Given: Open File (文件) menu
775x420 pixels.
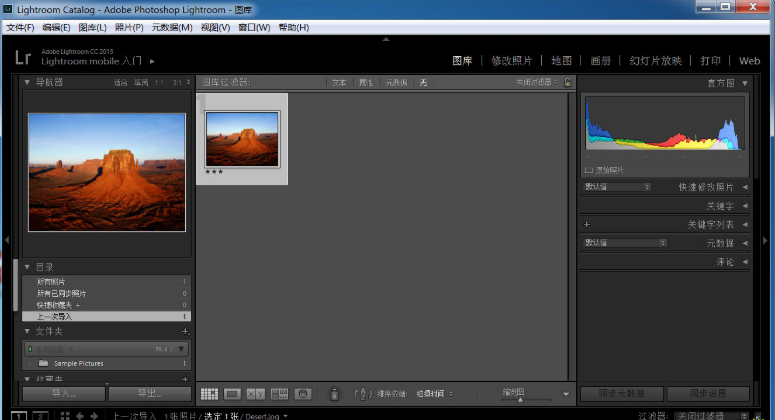Looking at the screenshot, I should (20, 27).
